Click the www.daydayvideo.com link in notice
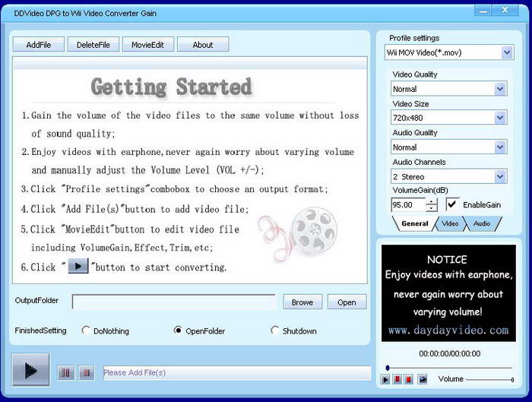The width and height of the screenshot is (532, 402). [448, 330]
